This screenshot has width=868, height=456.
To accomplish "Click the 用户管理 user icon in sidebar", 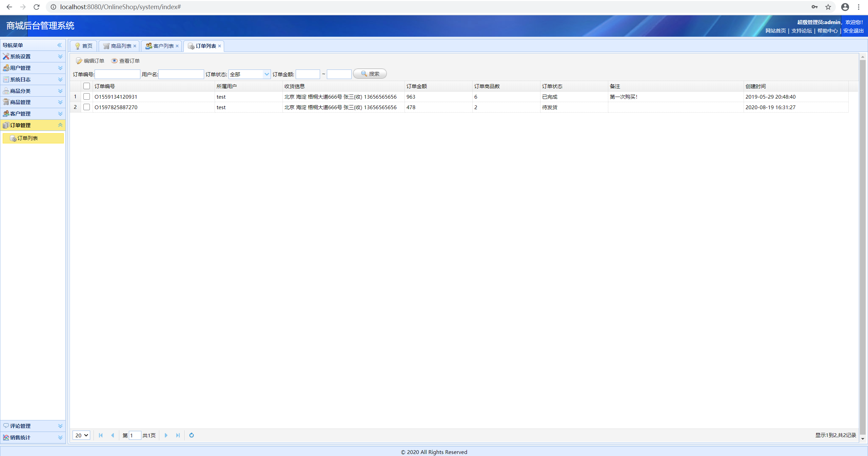I will click(x=6, y=68).
